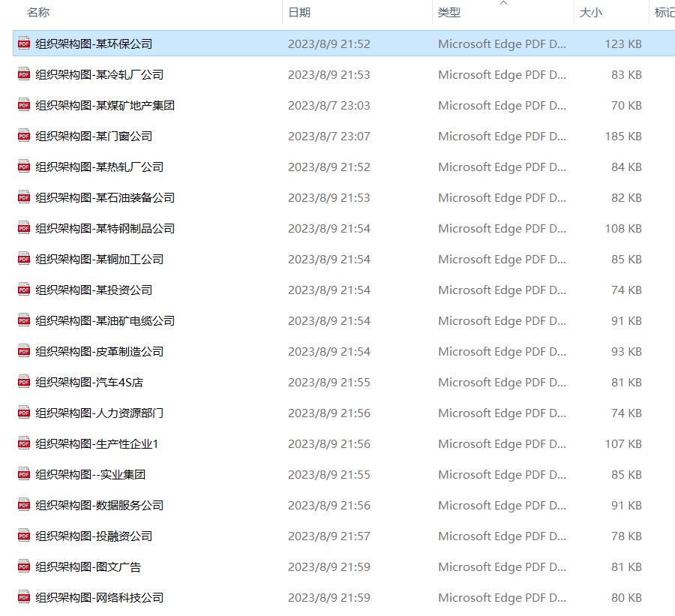Click the PDF icon of 组织架构图-人力资源部门

click(x=24, y=413)
